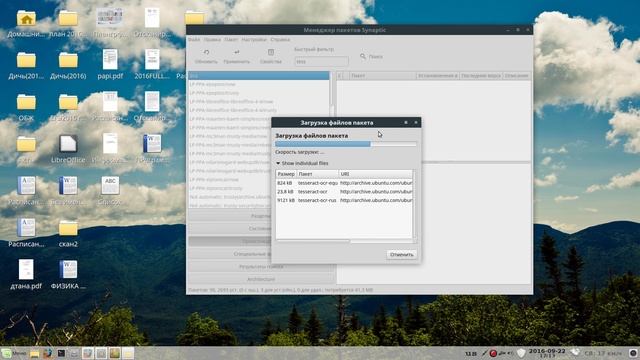Sort download list by Размер column
The image size is (640, 360).
286,174
